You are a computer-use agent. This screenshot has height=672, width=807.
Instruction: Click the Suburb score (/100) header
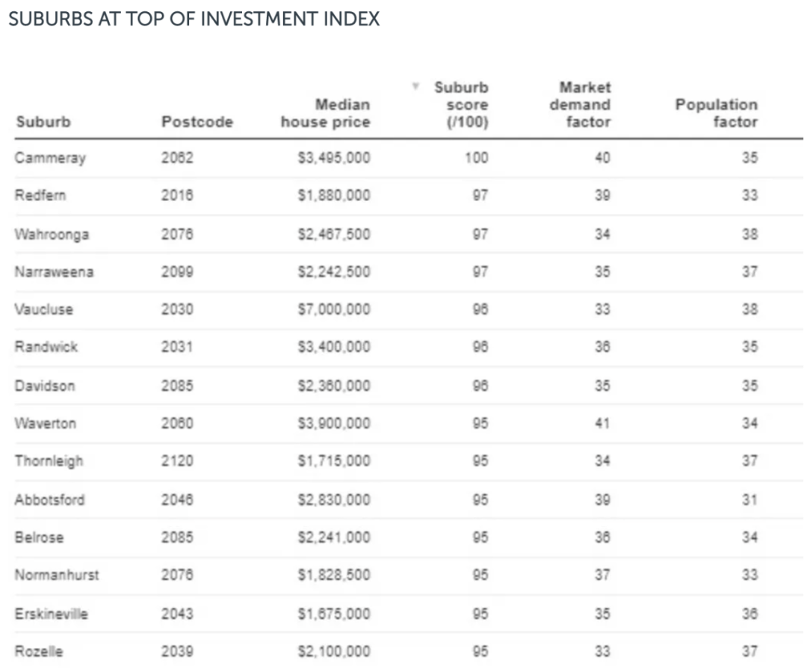click(x=461, y=105)
